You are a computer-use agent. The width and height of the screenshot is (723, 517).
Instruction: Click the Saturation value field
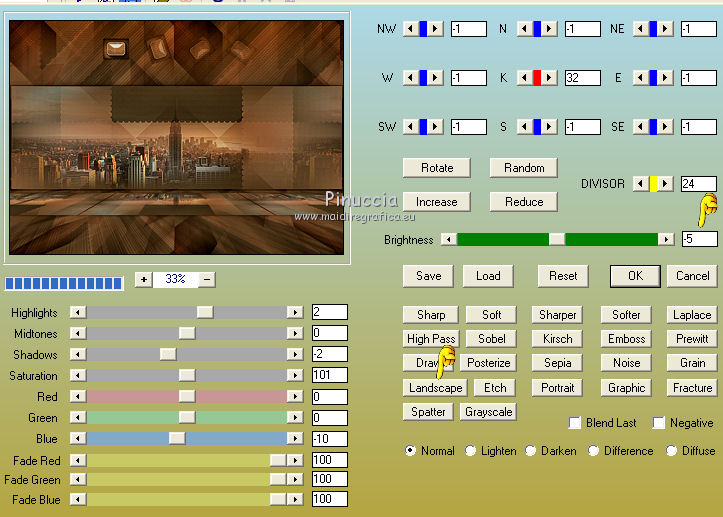(330, 375)
